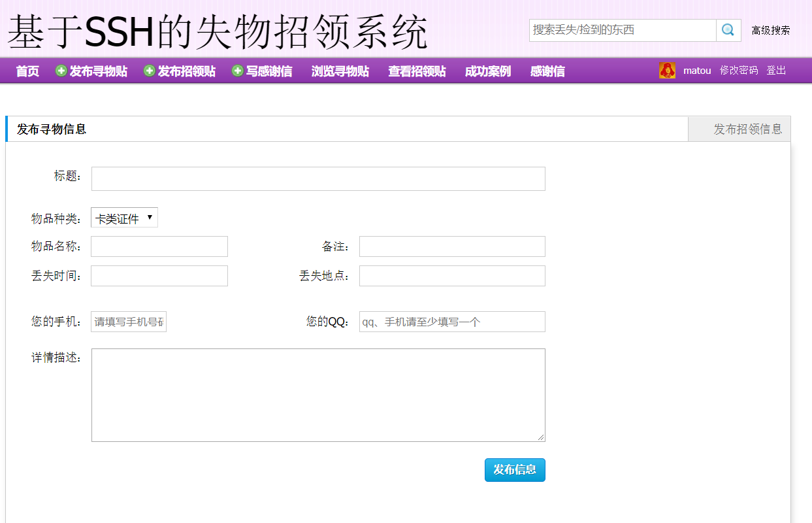Image resolution: width=812 pixels, height=523 pixels.
Task: Click the user avatar icon next to matou
Action: [667, 70]
